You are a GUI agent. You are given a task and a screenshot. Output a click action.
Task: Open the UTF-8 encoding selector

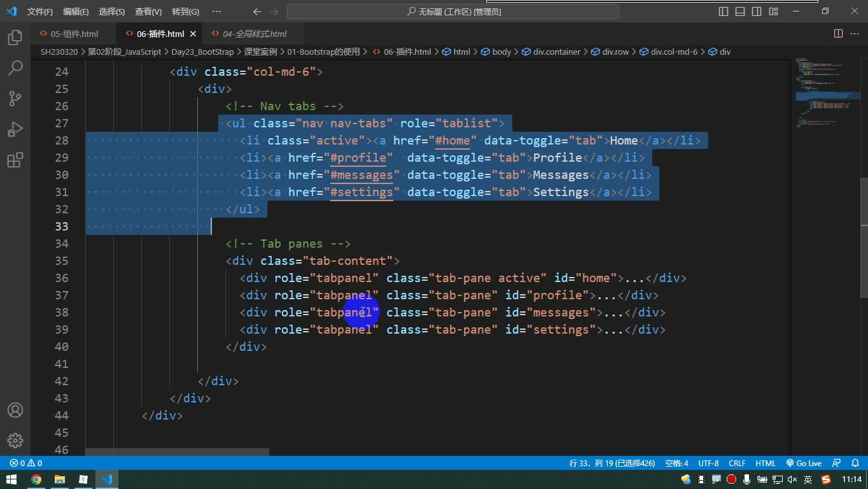pyautogui.click(x=708, y=464)
